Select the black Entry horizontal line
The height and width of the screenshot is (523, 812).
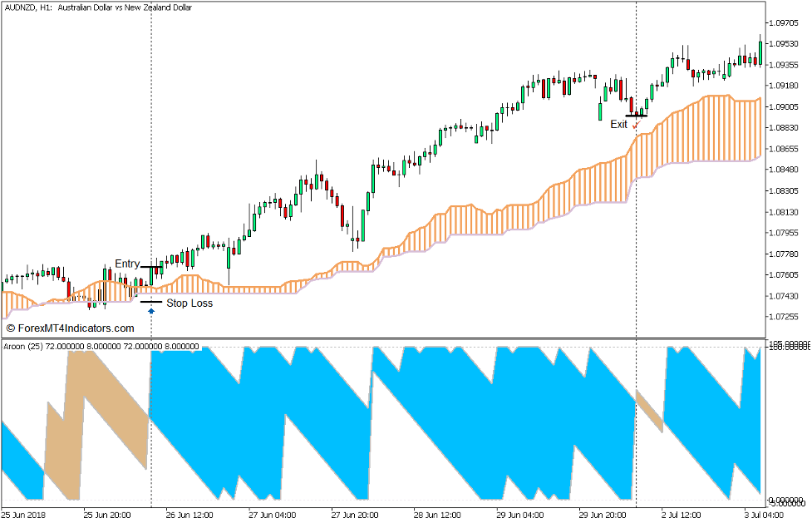[x=151, y=267]
